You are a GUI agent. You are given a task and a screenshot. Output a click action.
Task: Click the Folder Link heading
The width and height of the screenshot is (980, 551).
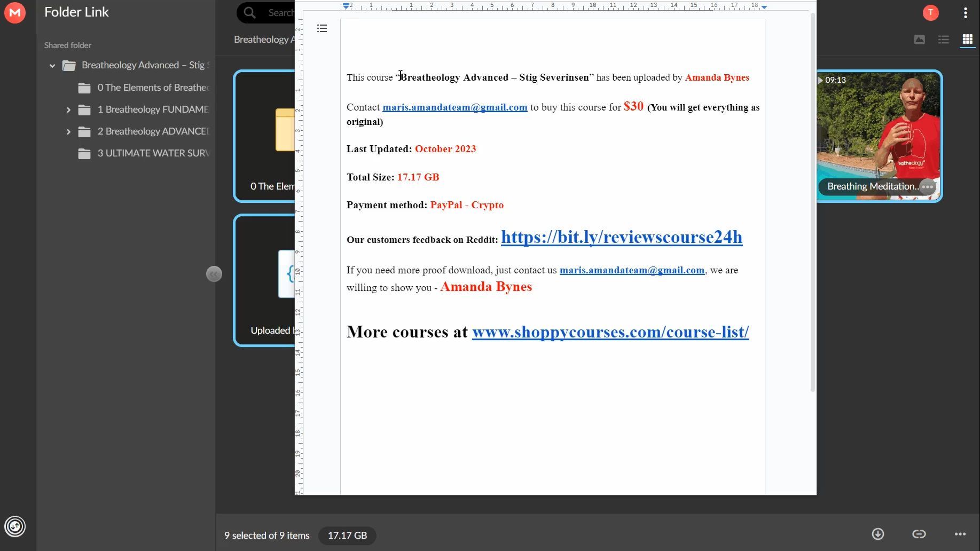tap(76, 12)
